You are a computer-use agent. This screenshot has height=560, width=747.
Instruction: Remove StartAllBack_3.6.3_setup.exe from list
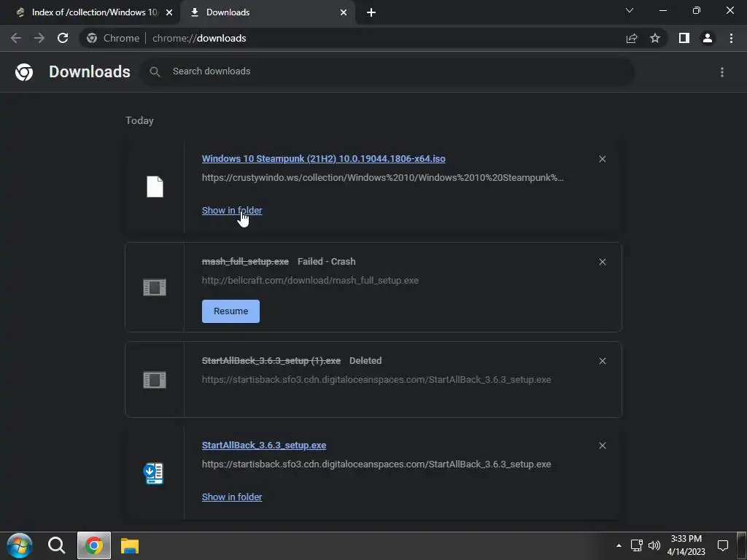tap(602, 446)
